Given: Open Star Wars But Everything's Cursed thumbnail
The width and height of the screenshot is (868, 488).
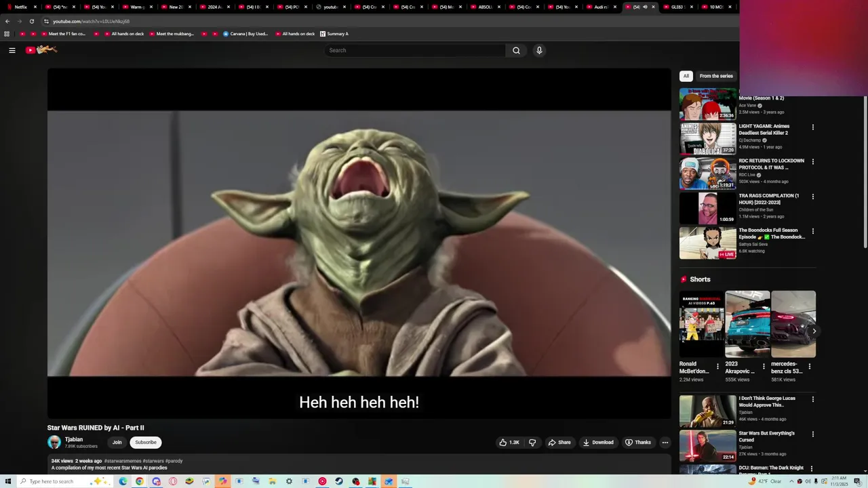Looking at the screenshot, I should [707, 446].
